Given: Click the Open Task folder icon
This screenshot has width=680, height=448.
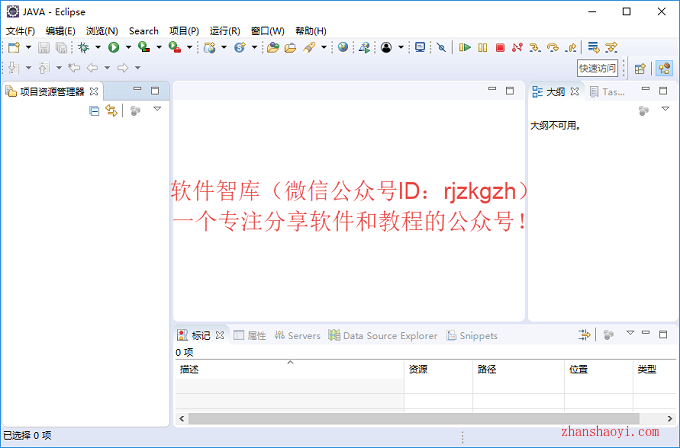Looking at the screenshot, I should (x=290, y=47).
